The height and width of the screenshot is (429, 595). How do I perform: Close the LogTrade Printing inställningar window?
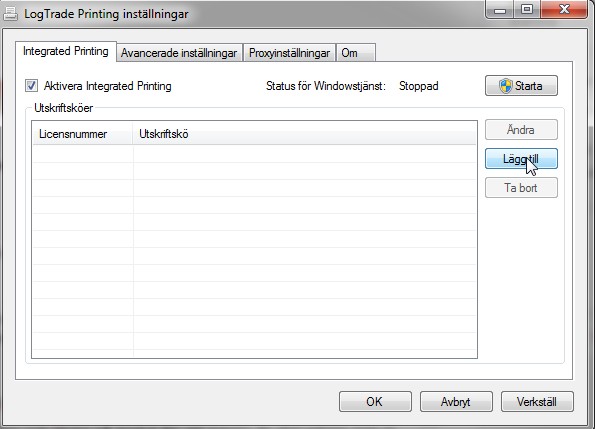click(x=564, y=9)
